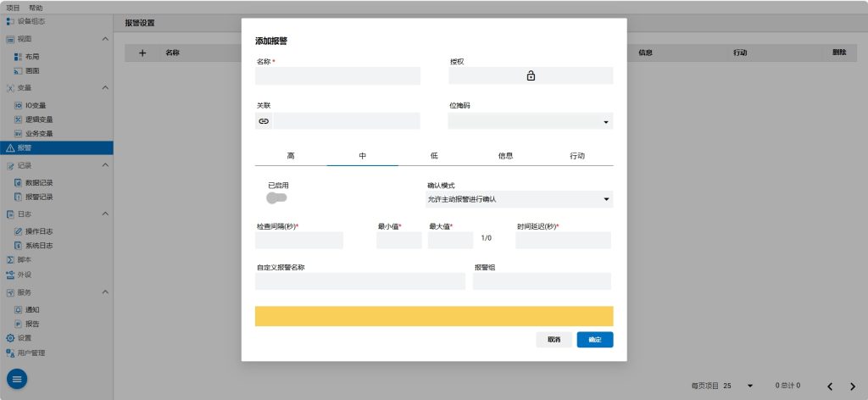This screenshot has height=400, width=868.
Task: Click the 设置 gear item in sidebar
Action: (x=25, y=337)
